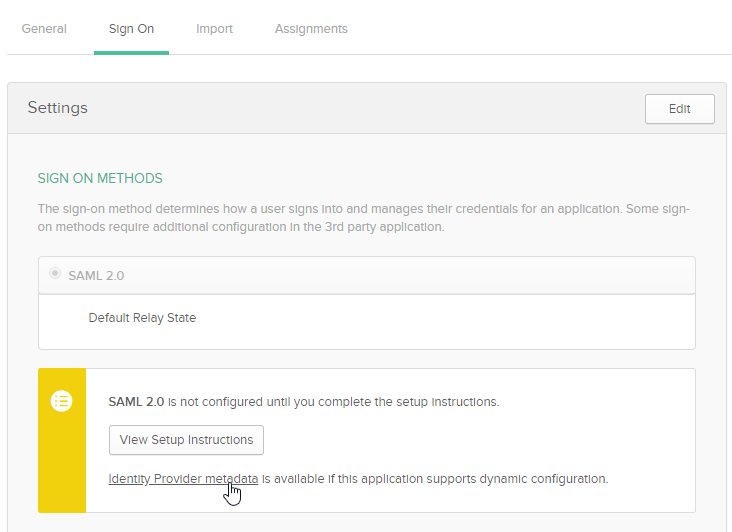The image size is (732, 532).
Task: Go to the Assignments tab
Action: [311, 29]
